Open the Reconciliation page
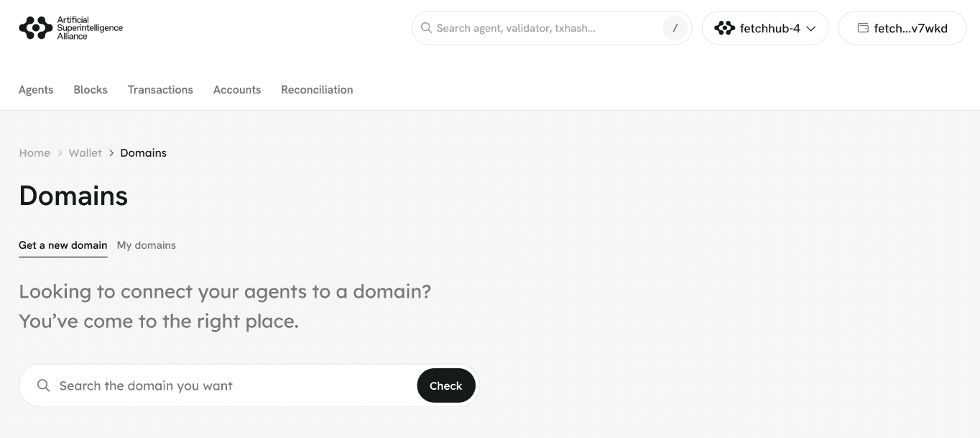Viewport: 980px width, 438px height. pos(317,90)
